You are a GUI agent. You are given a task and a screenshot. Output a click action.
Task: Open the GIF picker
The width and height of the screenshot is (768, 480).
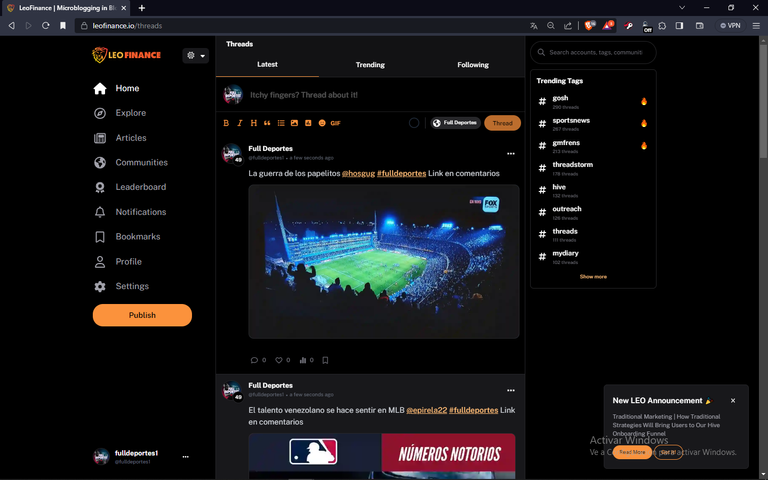(336, 123)
